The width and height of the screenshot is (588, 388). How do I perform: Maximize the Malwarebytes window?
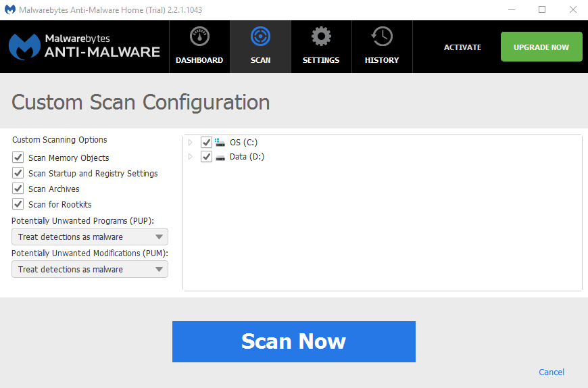(x=542, y=9)
